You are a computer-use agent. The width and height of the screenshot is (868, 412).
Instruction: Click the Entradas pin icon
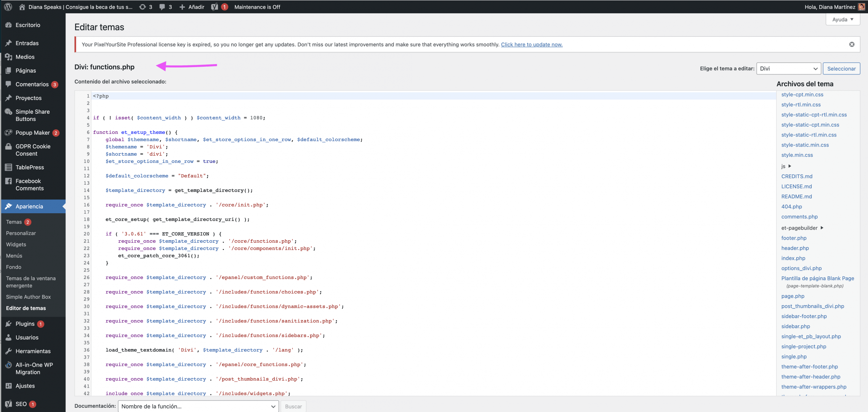click(x=8, y=43)
